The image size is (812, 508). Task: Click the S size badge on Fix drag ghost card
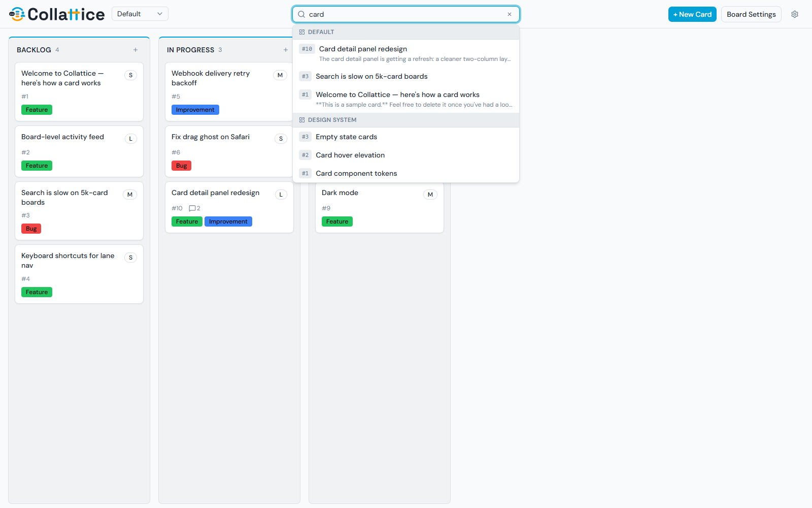point(281,139)
